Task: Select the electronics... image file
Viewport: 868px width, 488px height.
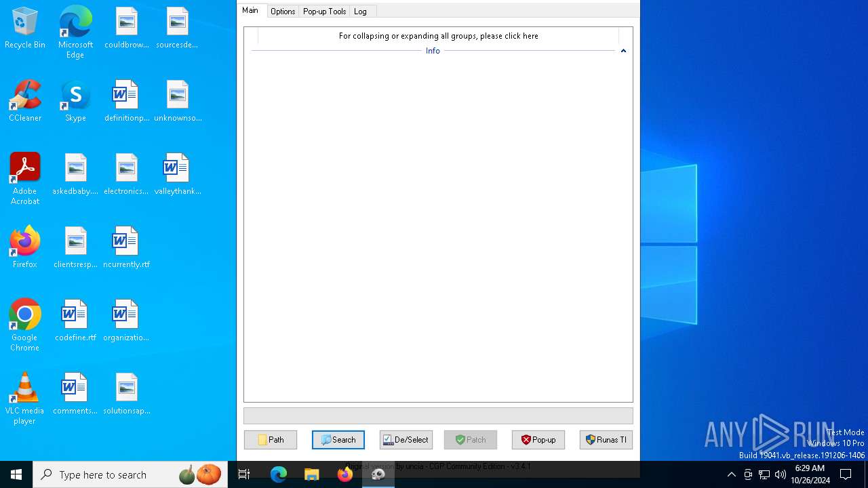Action: pos(127,175)
